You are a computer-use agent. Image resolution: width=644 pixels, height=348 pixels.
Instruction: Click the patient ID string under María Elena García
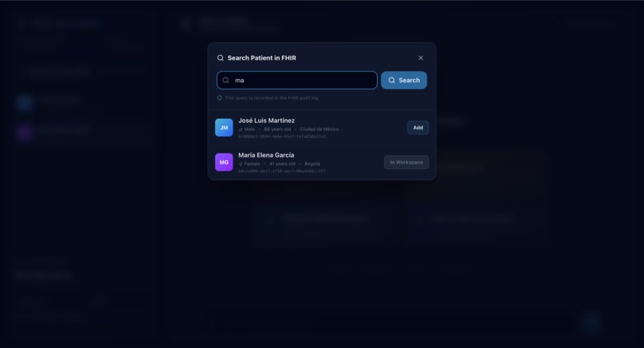point(282,171)
